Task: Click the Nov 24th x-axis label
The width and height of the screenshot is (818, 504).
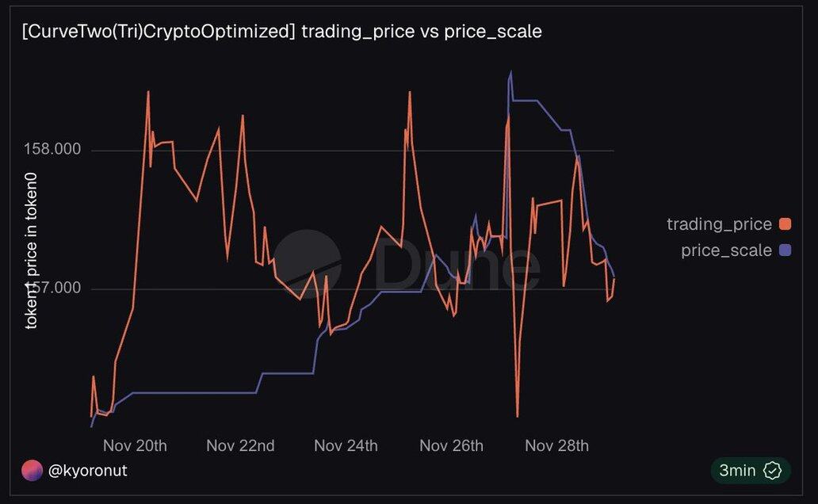Action: point(346,445)
